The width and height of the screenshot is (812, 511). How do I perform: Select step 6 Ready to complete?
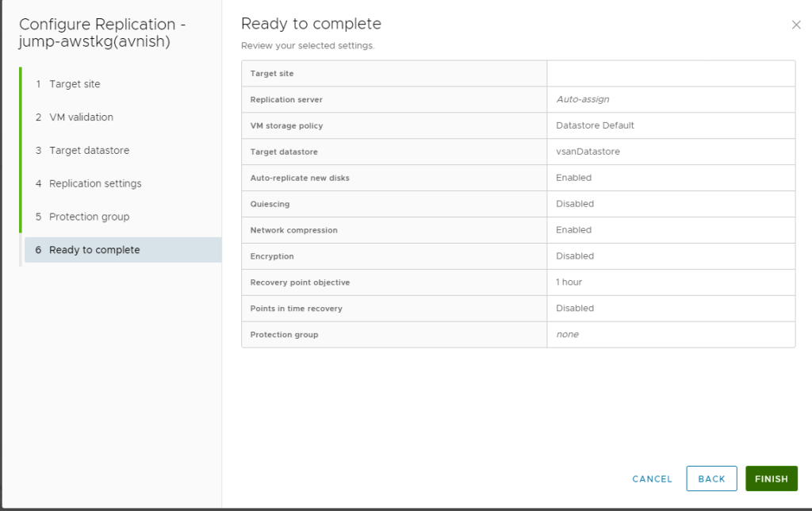coord(94,250)
